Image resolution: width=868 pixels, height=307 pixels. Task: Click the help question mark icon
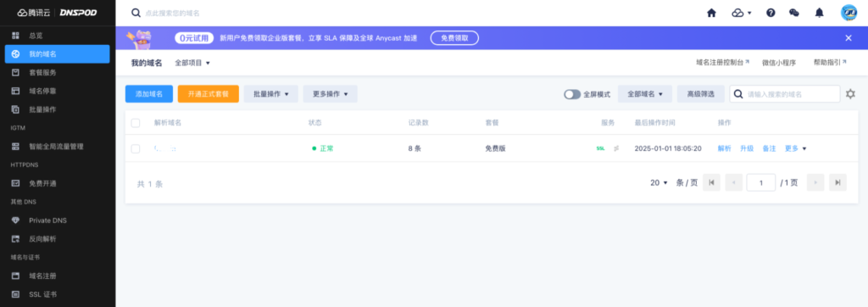coord(771,13)
